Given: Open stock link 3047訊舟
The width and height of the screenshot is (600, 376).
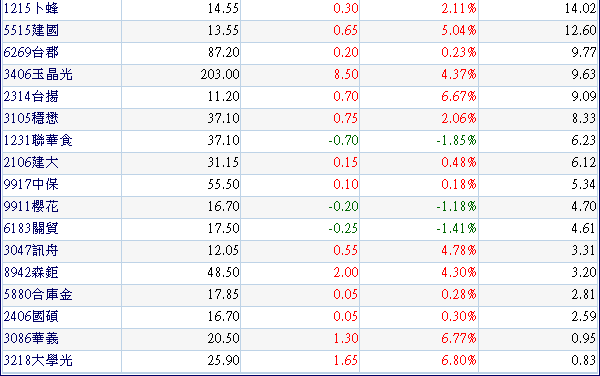Looking at the screenshot, I should point(31,250).
